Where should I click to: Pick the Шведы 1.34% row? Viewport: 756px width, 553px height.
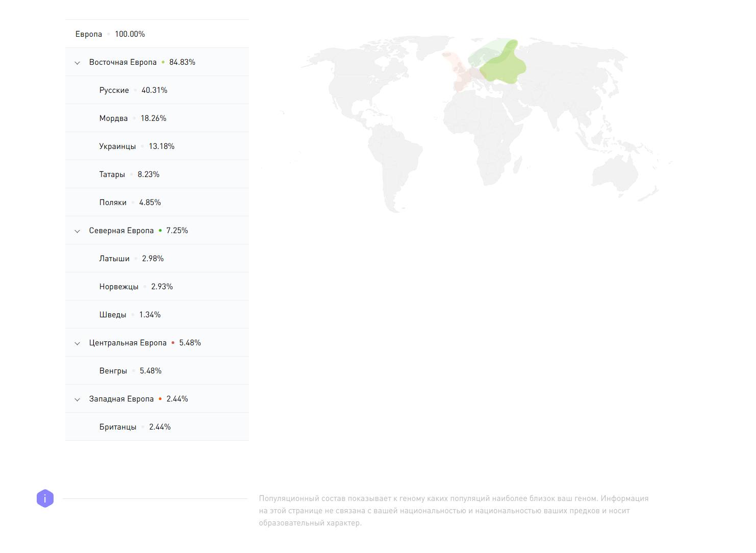(130, 315)
